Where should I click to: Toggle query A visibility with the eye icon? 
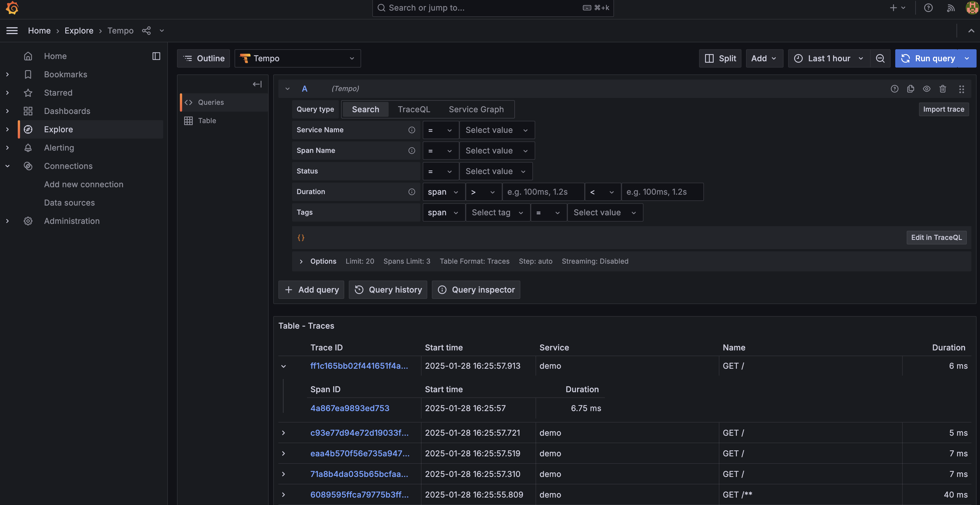(926, 88)
